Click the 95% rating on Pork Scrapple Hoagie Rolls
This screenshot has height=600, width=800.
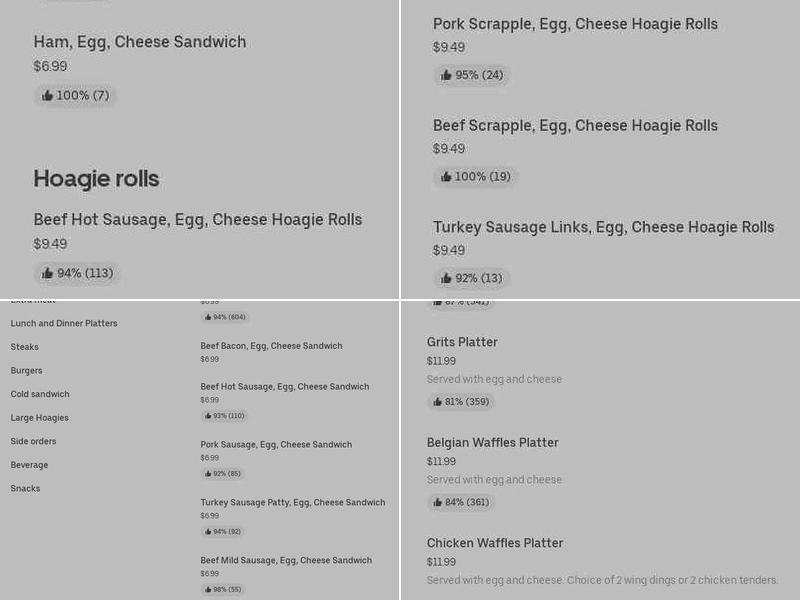pos(471,75)
